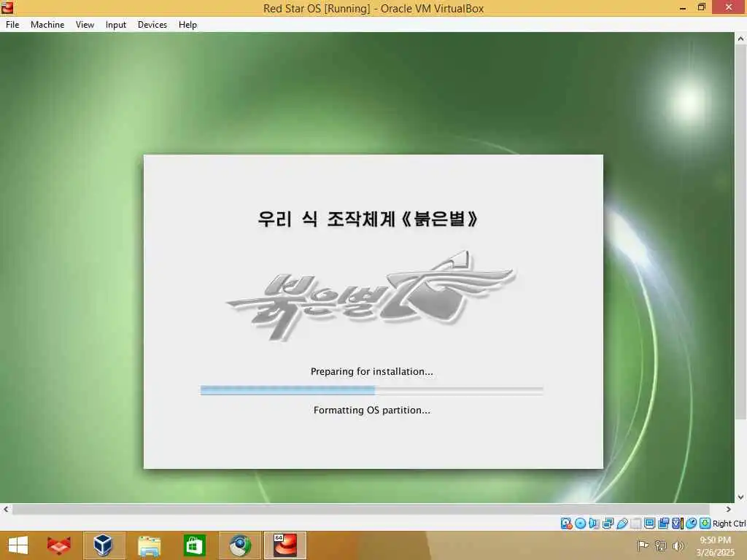Image resolution: width=747 pixels, height=560 pixels.
Task: Click the USB devices status icon
Action: pos(622,524)
